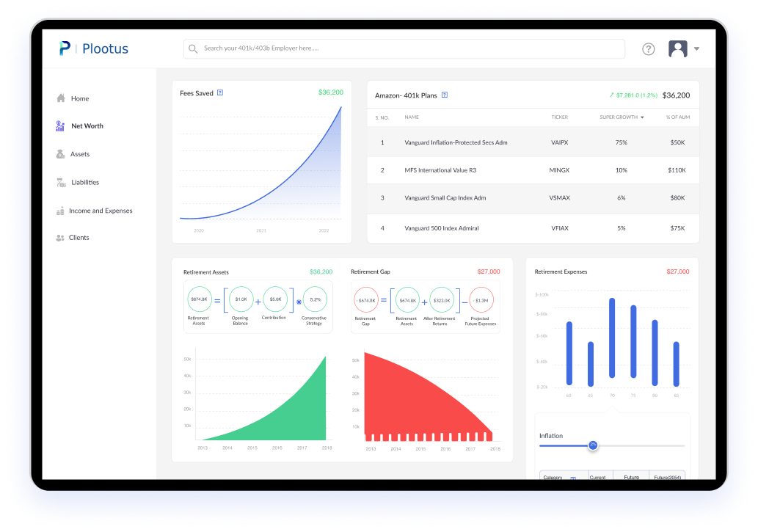Click the user profile avatar
Screen dimensions: 758x532
[678, 49]
